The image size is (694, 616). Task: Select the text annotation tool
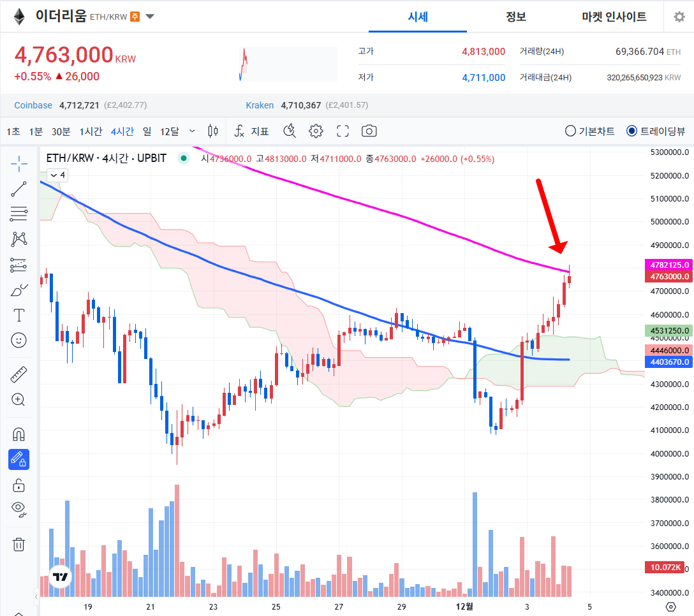19,315
